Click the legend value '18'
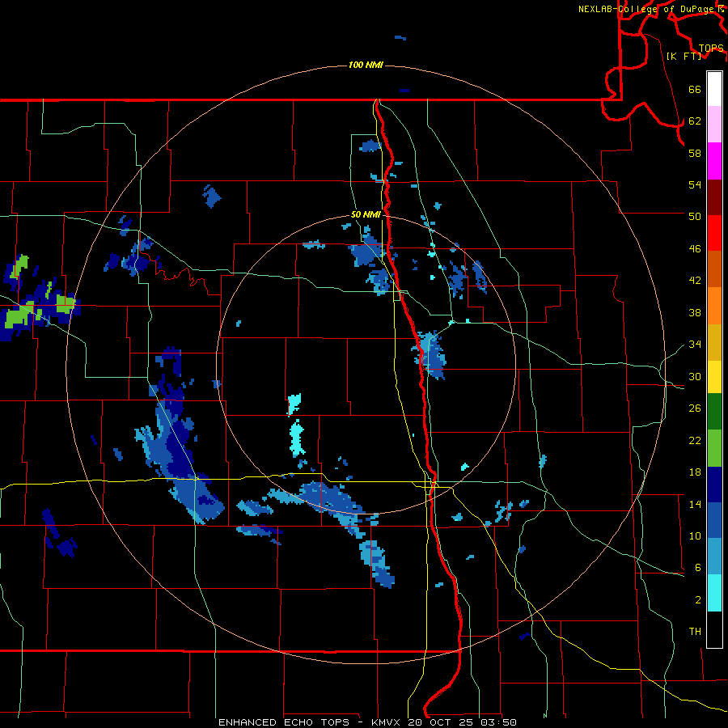Viewport: 728px width, 728px height. click(x=695, y=472)
